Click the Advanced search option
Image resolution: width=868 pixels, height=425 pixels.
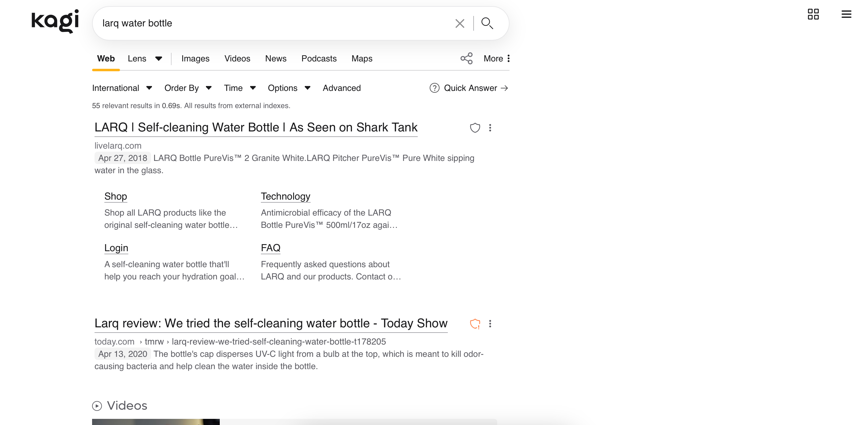[x=341, y=88]
